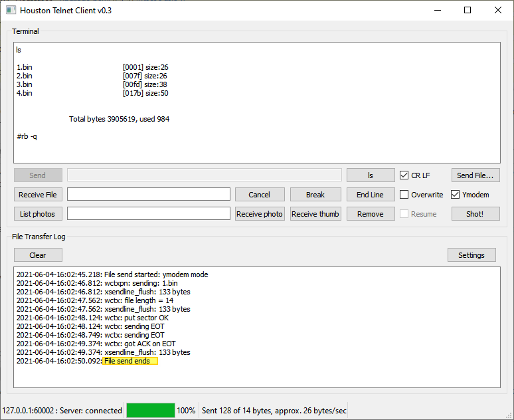Open the Settings dialog
The width and height of the screenshot is (514, 420).
pyautogui.click(x=475, y=255)
